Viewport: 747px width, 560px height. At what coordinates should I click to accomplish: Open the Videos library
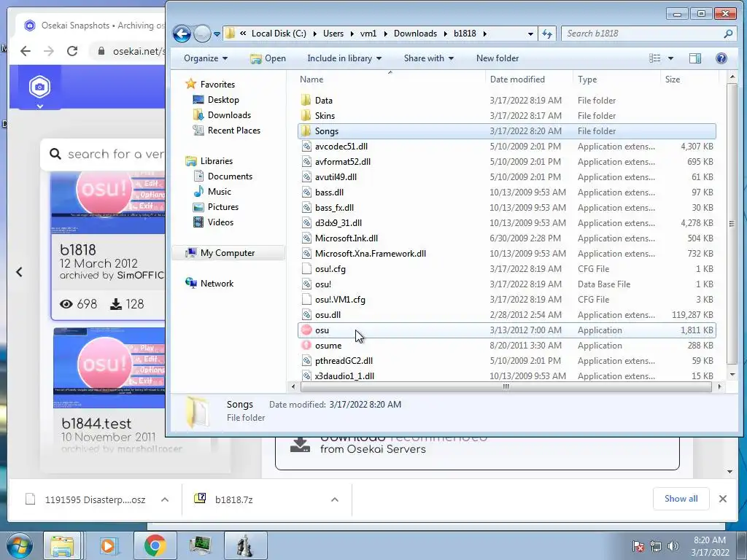point(213,222)
